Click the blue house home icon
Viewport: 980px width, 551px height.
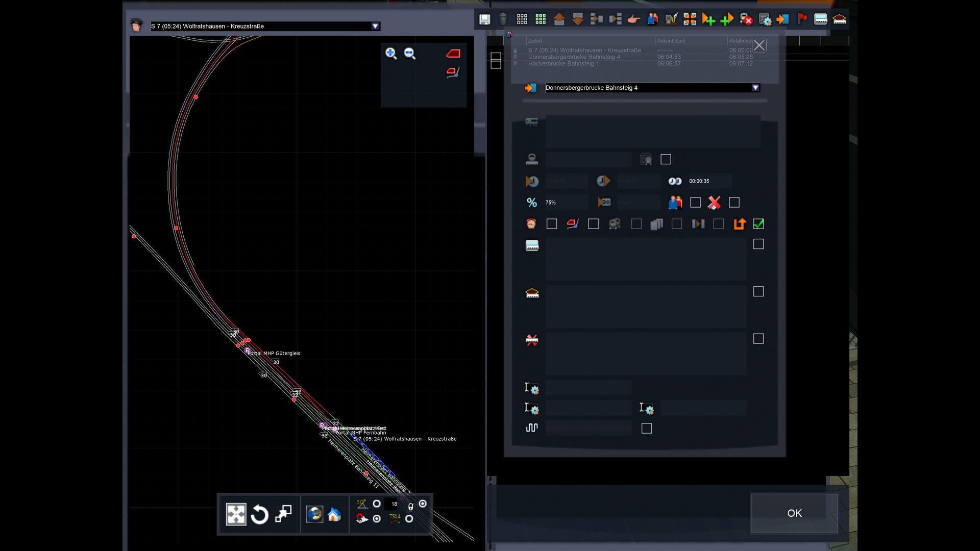coord(334,514)
